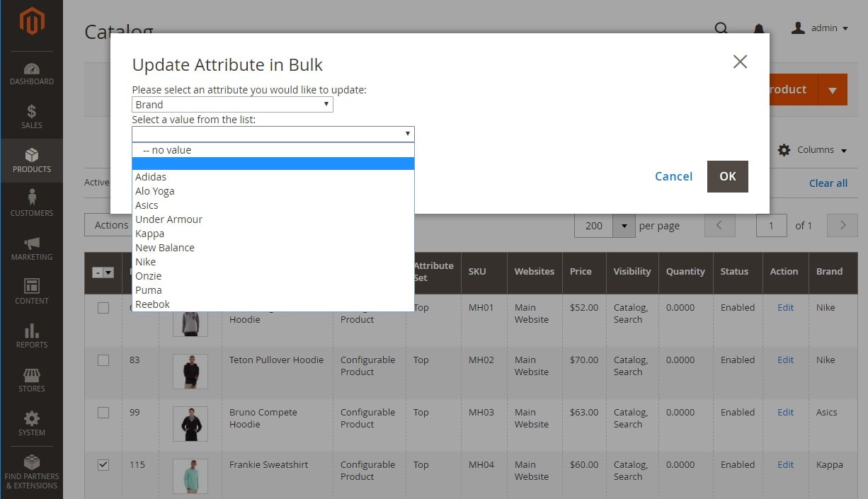Viewport: 868px width, 499px height.
Task: Tick checkbox for Teton Pullover Hoodie
Action: (x=103, y=360)
